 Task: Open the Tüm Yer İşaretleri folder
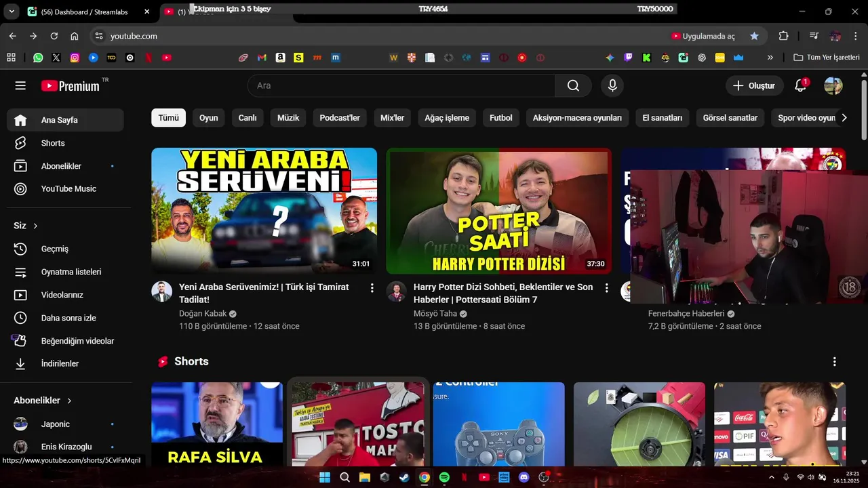[x=827, y=58]
